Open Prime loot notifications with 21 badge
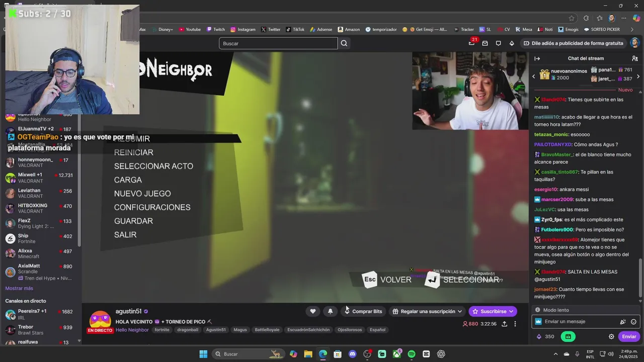This screenshot has width=644, height=362. [x=472, y=43]
